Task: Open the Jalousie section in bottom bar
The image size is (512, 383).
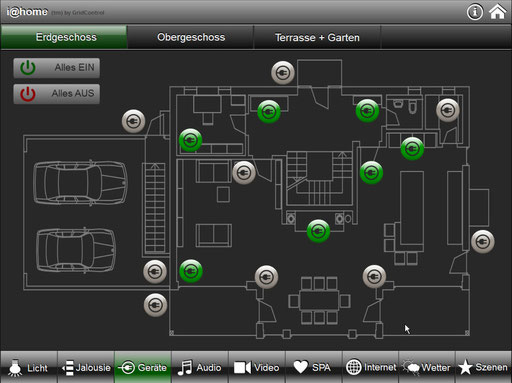Action: click(86, 367)
